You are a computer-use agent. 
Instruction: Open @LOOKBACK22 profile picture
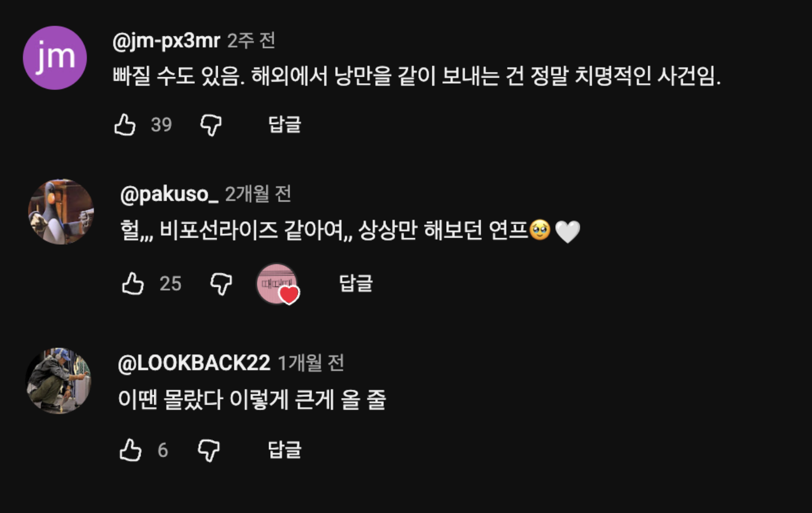click(x=59, y=381)
